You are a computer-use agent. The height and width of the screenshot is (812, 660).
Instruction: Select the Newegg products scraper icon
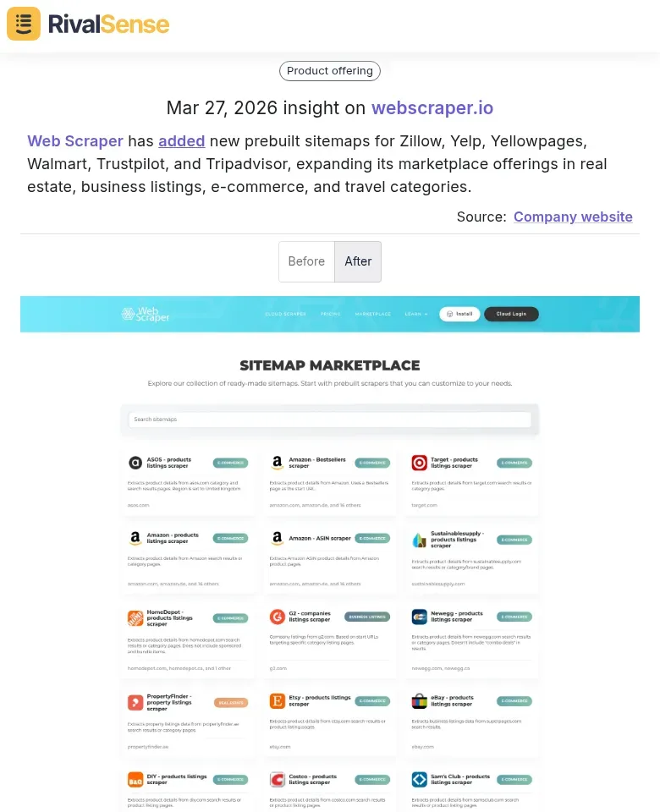click(x=419, y=617)
